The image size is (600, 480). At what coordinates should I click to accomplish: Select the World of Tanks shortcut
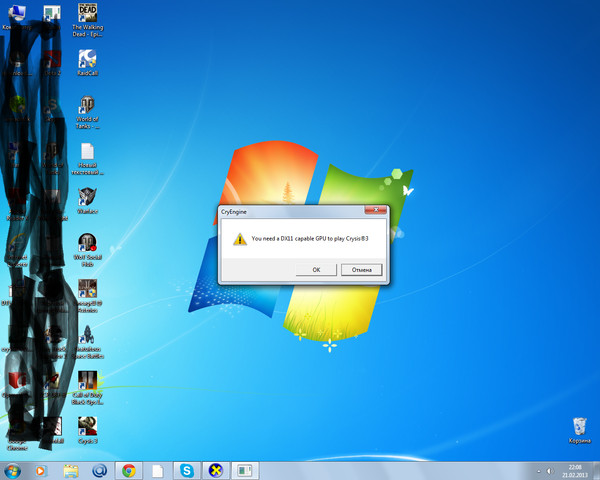tap(88, 113)
